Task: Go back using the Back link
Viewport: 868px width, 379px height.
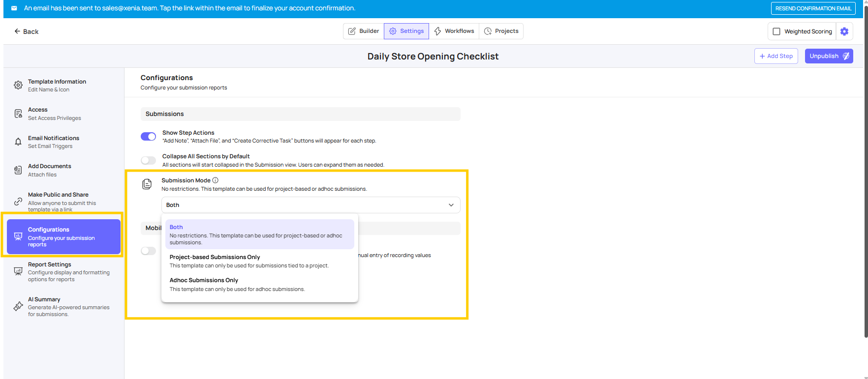Action: tap(27, 31)
